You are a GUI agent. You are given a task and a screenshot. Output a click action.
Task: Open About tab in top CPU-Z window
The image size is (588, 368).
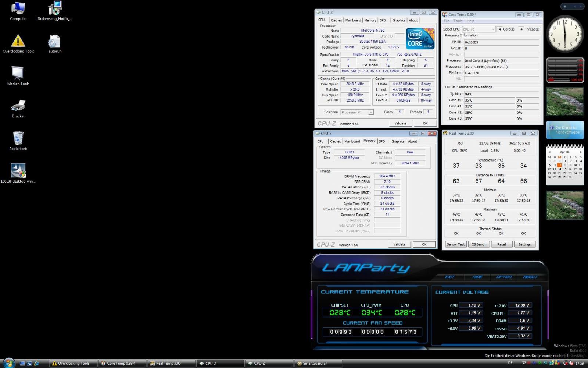(x=413, y=20)
